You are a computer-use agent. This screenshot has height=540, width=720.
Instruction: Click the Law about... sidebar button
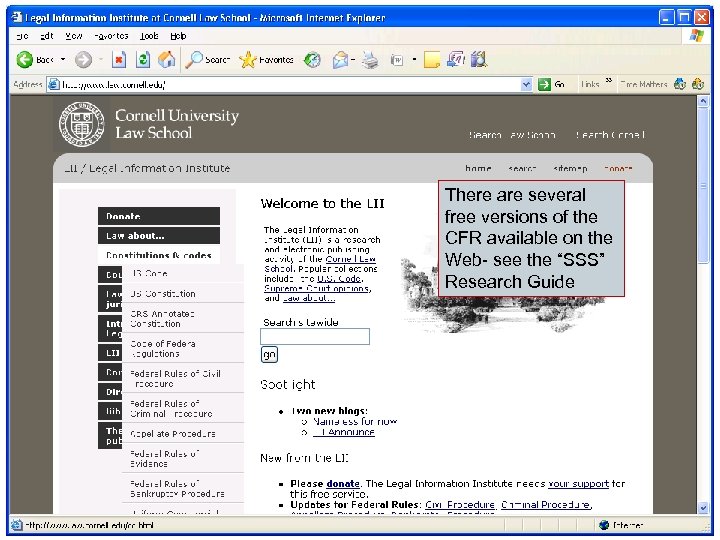159,236
